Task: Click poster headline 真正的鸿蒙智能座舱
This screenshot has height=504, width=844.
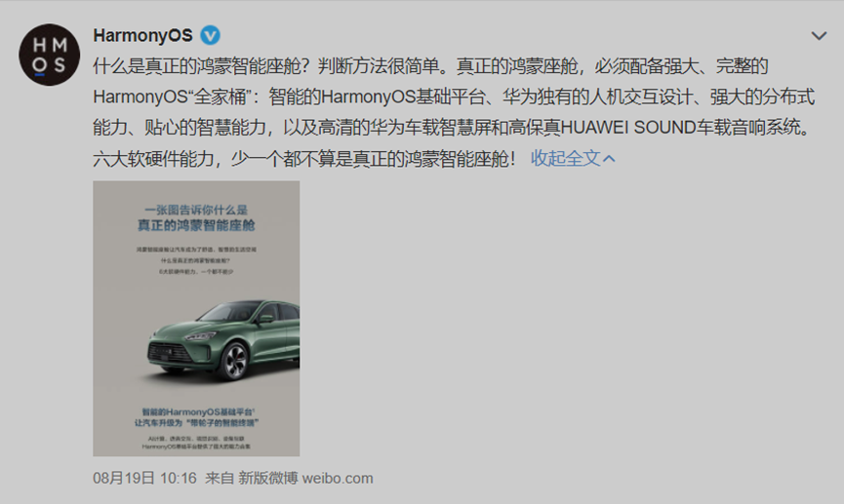Action: tap(196, 225)
